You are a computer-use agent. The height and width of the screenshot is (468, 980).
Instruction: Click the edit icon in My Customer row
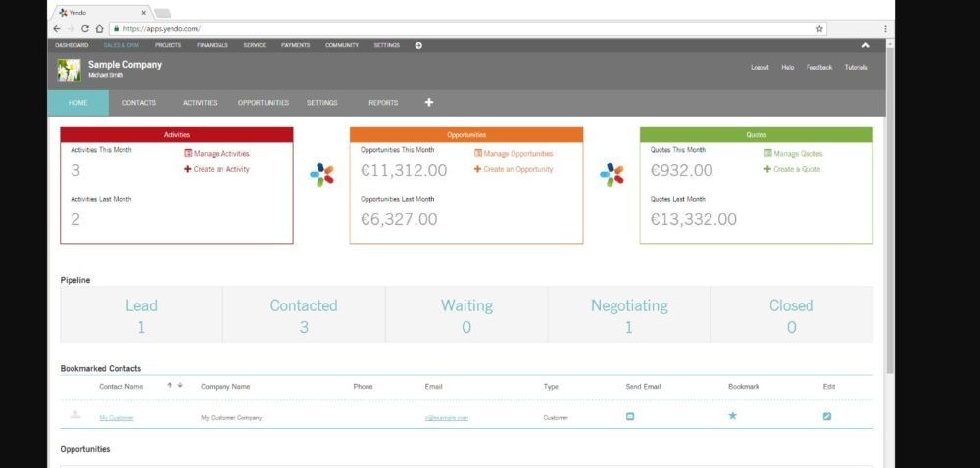click(x=827, y=417)
